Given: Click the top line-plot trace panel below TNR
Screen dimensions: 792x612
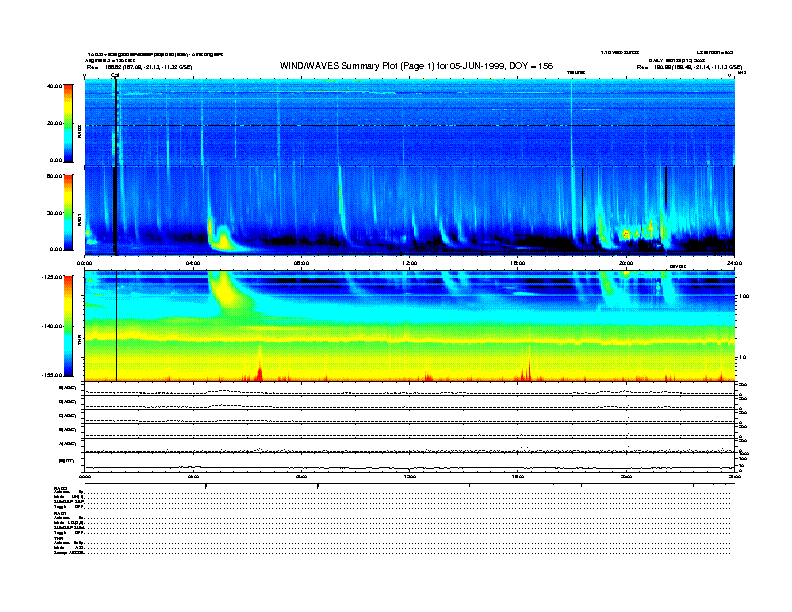Looking at the screenshot, I should 409,389.
